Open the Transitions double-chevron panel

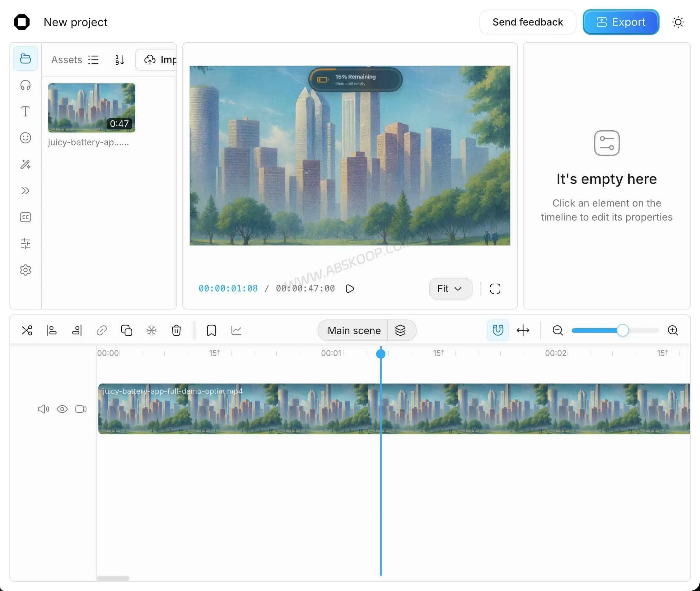(x=26, y=191)
